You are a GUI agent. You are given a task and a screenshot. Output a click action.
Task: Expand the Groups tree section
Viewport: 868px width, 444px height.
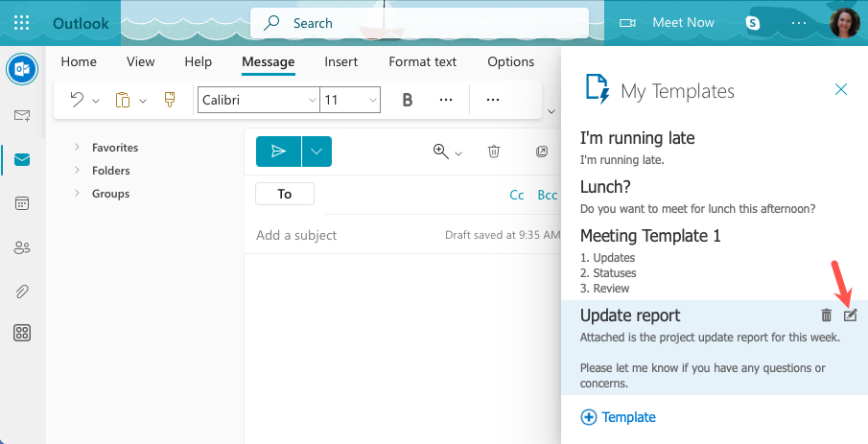click(77, 194)
